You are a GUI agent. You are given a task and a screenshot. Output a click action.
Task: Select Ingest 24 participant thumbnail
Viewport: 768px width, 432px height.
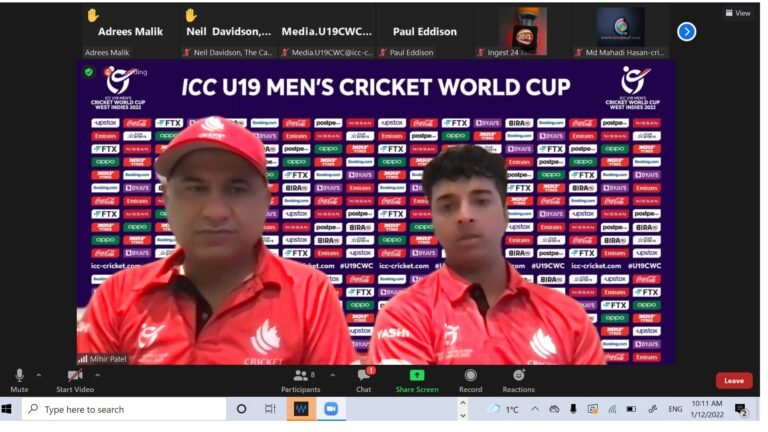tap(522, 32)
